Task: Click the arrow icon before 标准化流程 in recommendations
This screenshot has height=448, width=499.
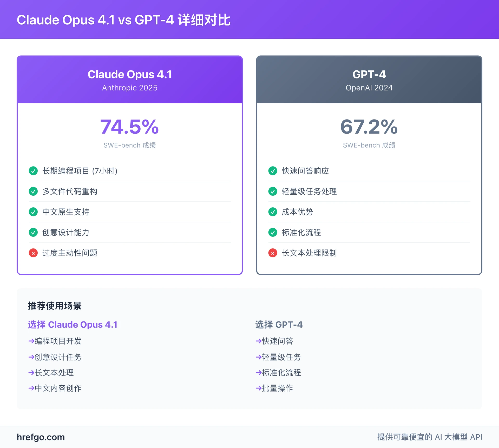Action: click(259, 373)
